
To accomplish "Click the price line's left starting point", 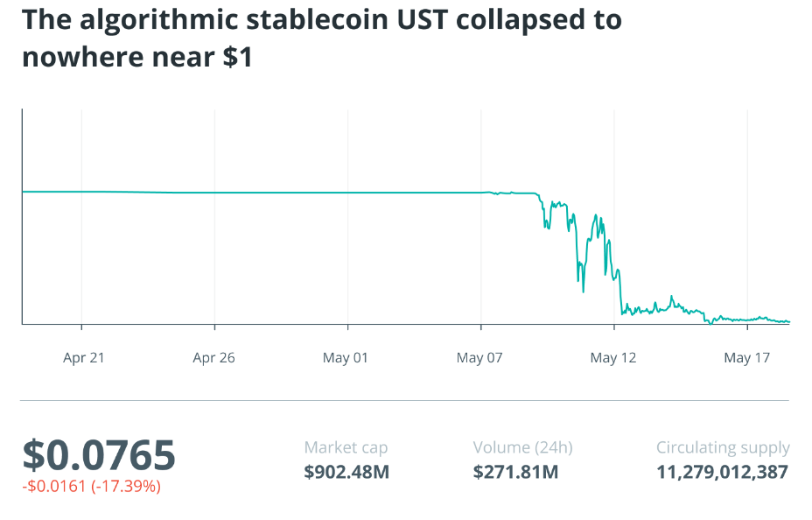I will click(x=24, y=191).
